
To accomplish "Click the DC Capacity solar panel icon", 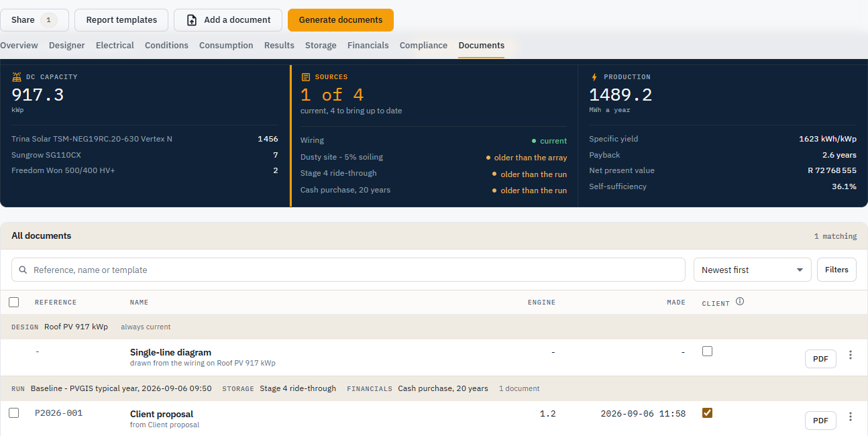I will (x=17, y=77).
